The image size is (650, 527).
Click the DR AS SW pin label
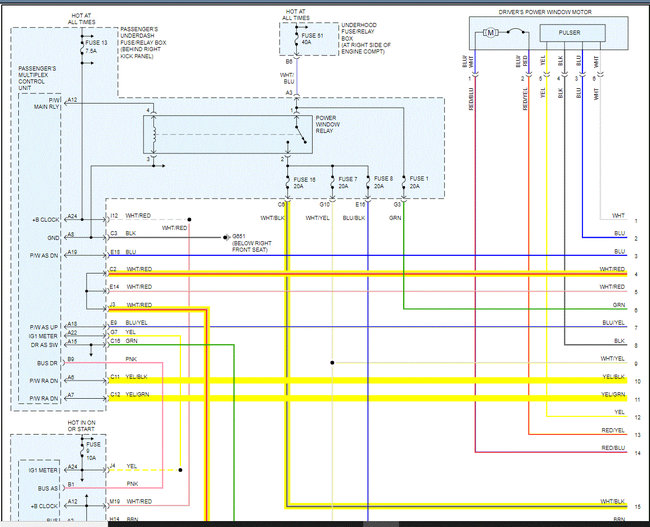pos(45,345)
